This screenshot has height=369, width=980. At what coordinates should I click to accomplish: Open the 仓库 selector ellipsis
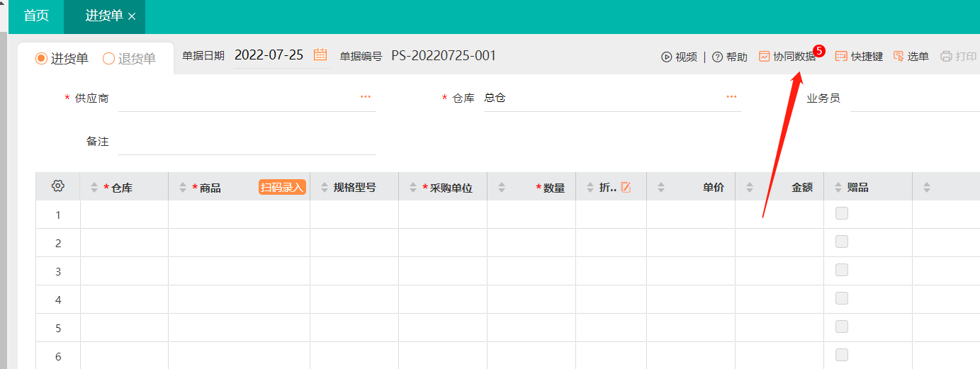pyautogui.click(x=731, y=97)
